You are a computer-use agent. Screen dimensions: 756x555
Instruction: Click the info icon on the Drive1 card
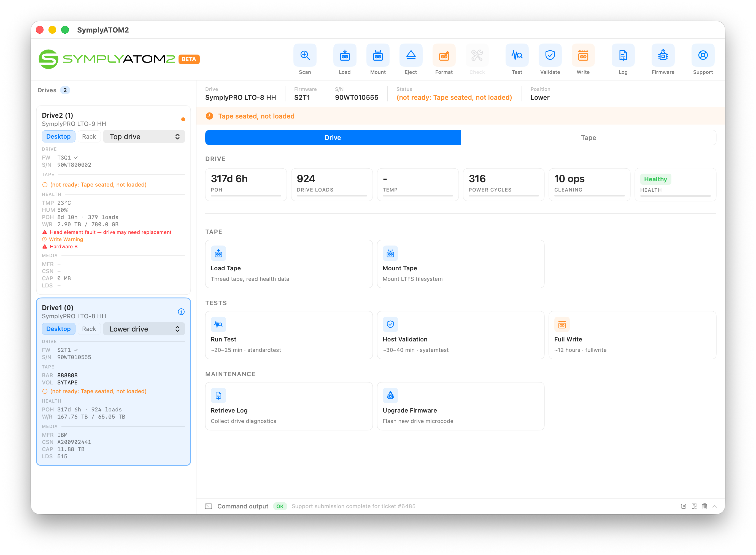pos(181,312)
